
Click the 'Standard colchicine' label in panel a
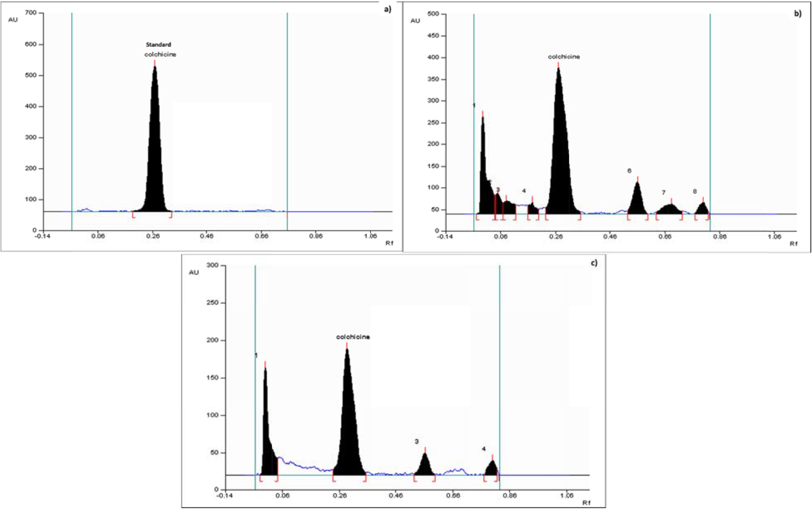[160, 49]
